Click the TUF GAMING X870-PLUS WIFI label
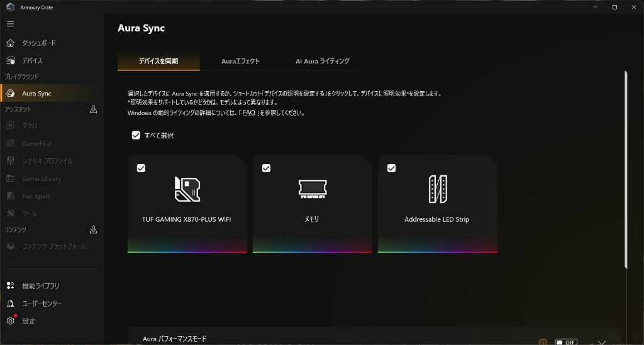The width and height of the screenshot is (644, 345). [186, 219]
